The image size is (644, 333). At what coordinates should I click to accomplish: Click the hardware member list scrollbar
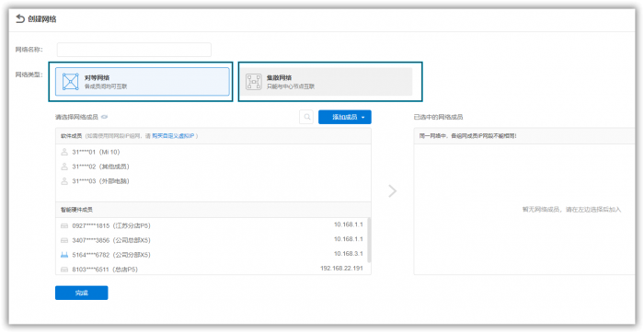[x=369, y=240]
